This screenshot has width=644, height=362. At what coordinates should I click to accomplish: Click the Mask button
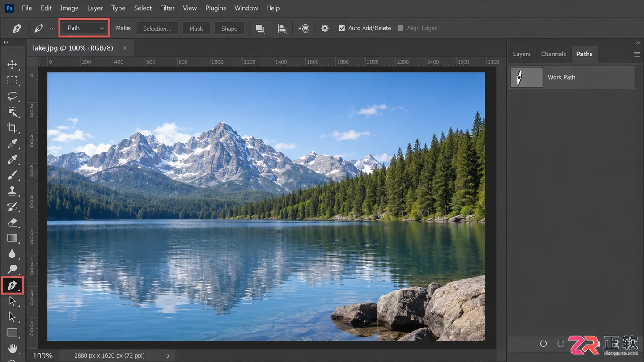pos(196,29)
